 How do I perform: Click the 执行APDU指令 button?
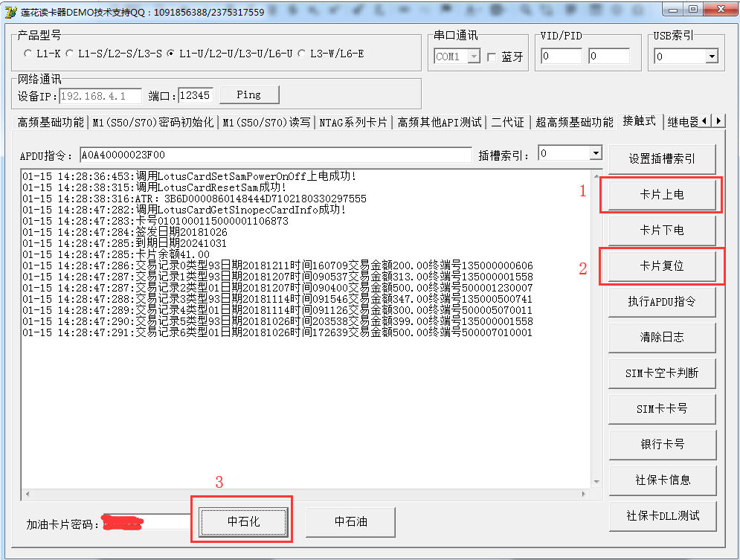(662, 301)
